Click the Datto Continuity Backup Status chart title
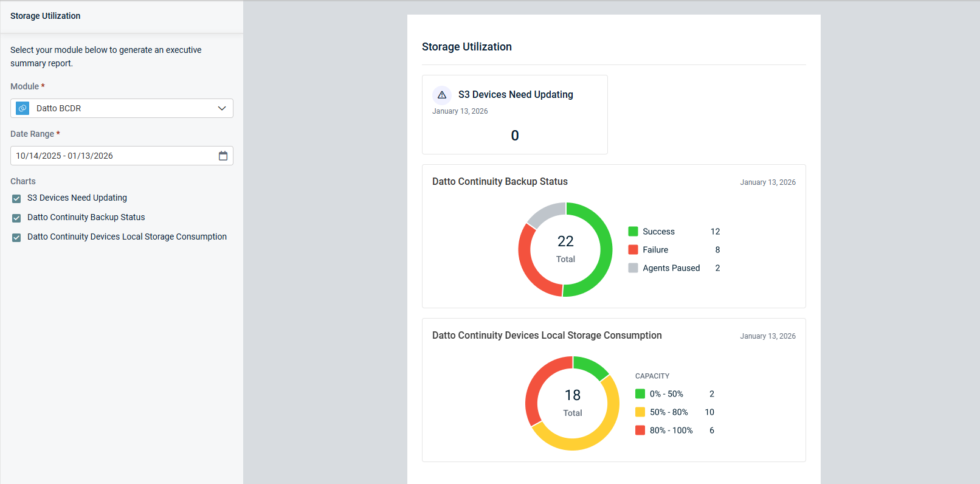The width and height of the screenshot is (980, 484). coord(500,182)
